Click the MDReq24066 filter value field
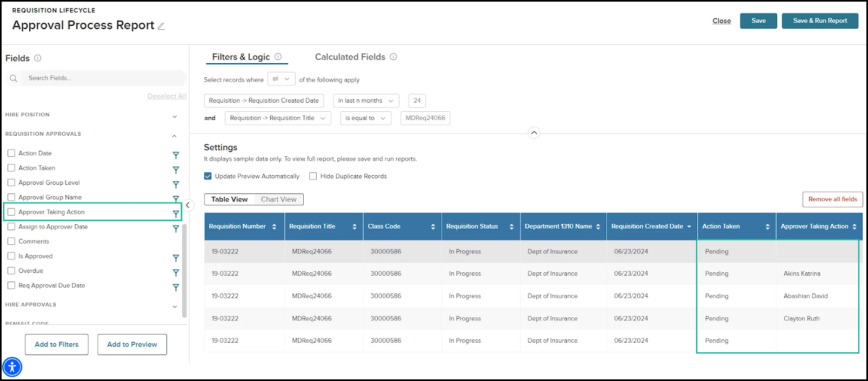Viewport: 868px width, 381px height. [x=425, y=118]
